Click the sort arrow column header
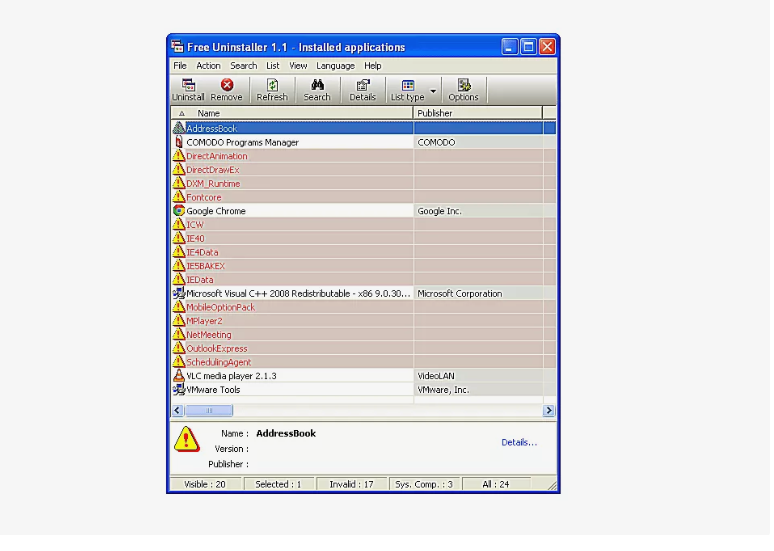774x551 pixels. click(182, 113)
